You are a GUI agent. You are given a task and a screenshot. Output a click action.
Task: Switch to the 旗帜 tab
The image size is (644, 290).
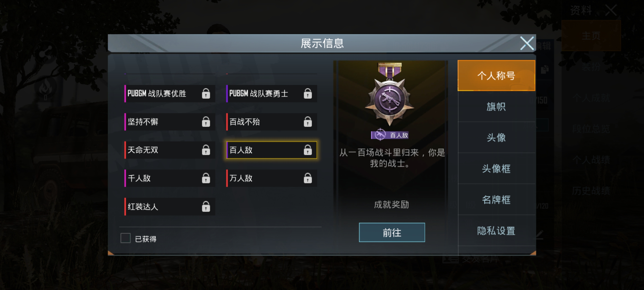coord(496,107)
